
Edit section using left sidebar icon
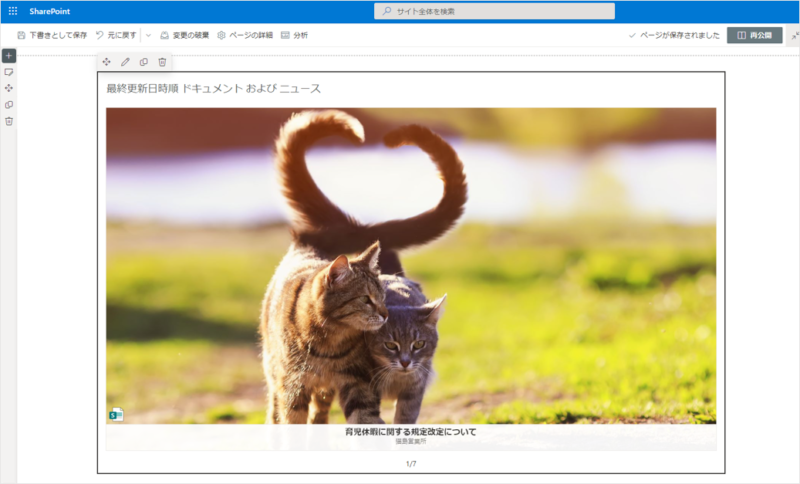tap(9, 72)
